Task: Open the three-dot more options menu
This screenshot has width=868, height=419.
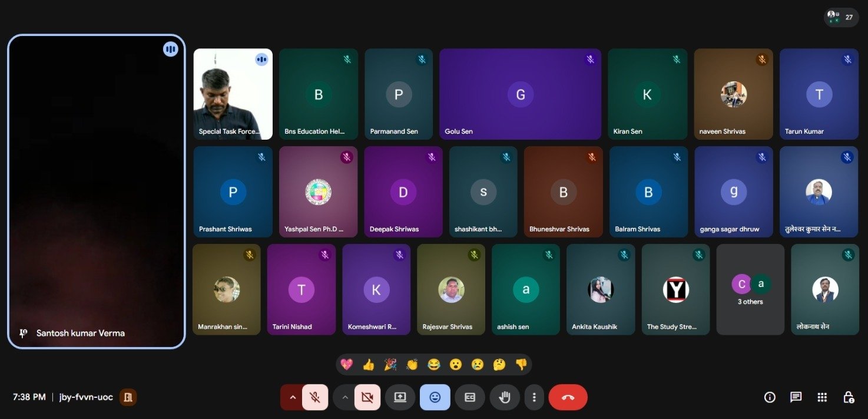Action: click(534, 397)
